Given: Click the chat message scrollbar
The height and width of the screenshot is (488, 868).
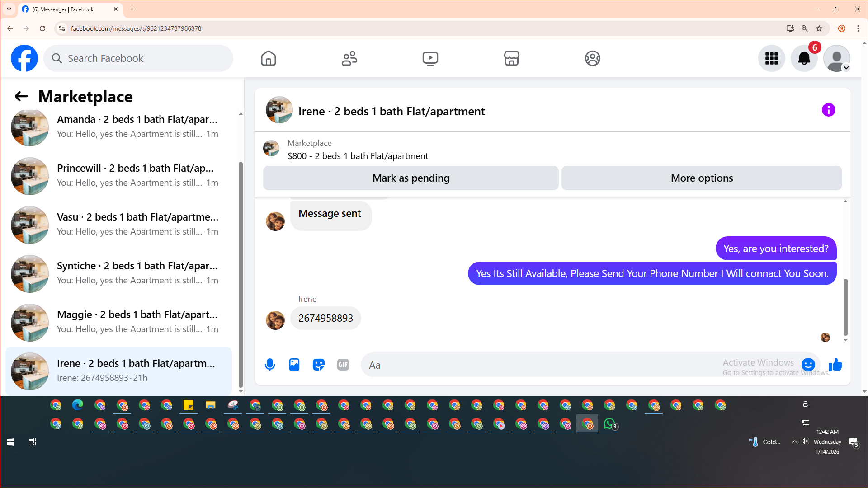Looking at the screenshot, I should (x=845, y=307).
